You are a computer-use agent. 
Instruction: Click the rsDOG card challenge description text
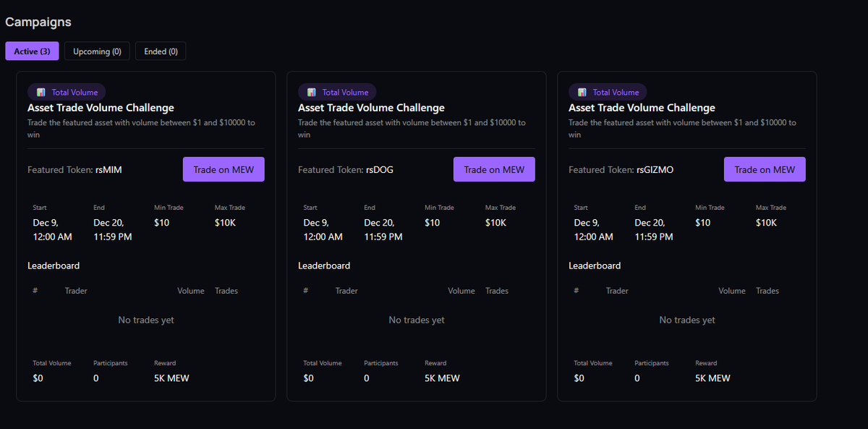pyautogui.click(x=412, y=129)
